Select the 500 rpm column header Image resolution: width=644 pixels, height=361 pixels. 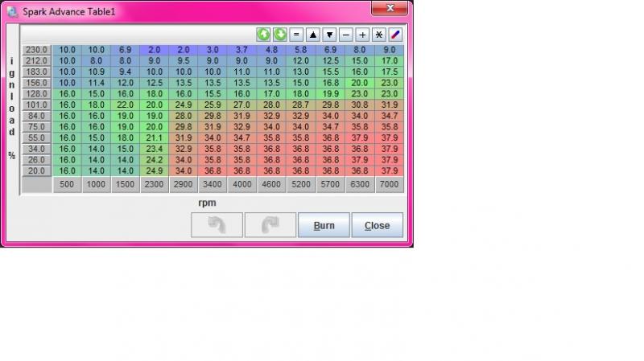(67, 185)
